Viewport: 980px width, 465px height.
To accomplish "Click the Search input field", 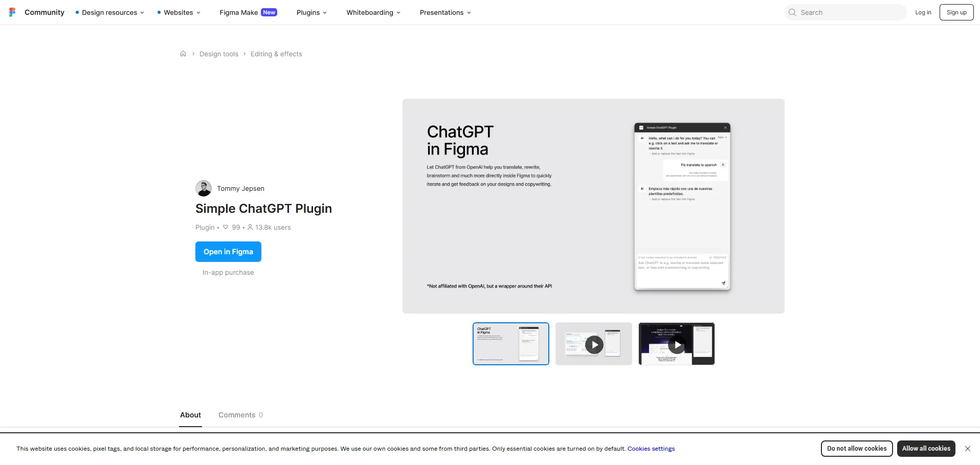I will pyautogui.click(x=849, y=12).
